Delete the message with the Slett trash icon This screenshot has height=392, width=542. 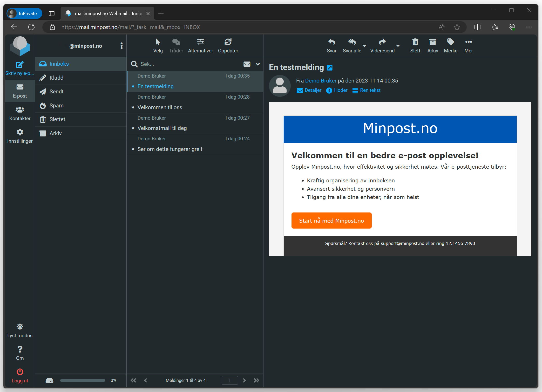415,42
